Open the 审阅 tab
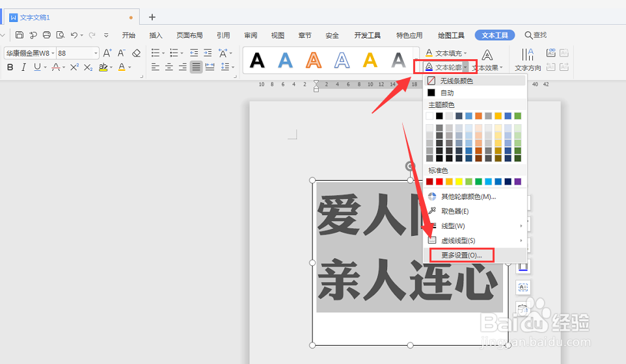The image size is (626, 364). tap(251, 35)
